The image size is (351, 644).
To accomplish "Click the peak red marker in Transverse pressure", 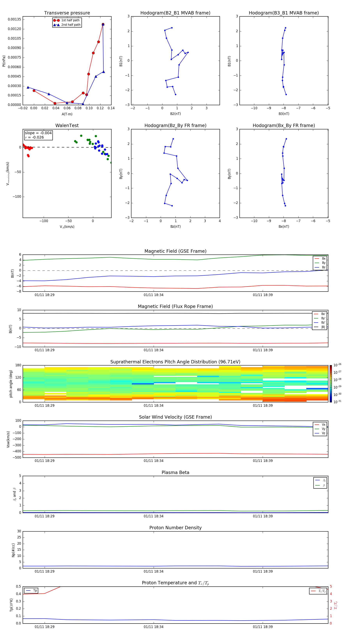I will (103, 24).
